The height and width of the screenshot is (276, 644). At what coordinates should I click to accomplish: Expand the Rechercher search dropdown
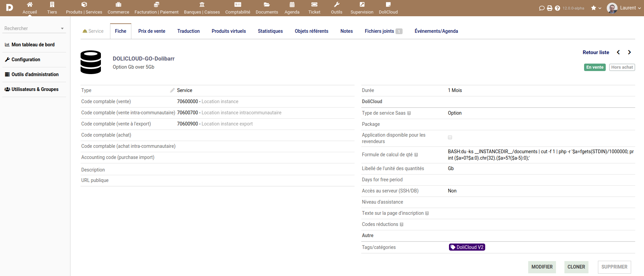click(62, 29)
